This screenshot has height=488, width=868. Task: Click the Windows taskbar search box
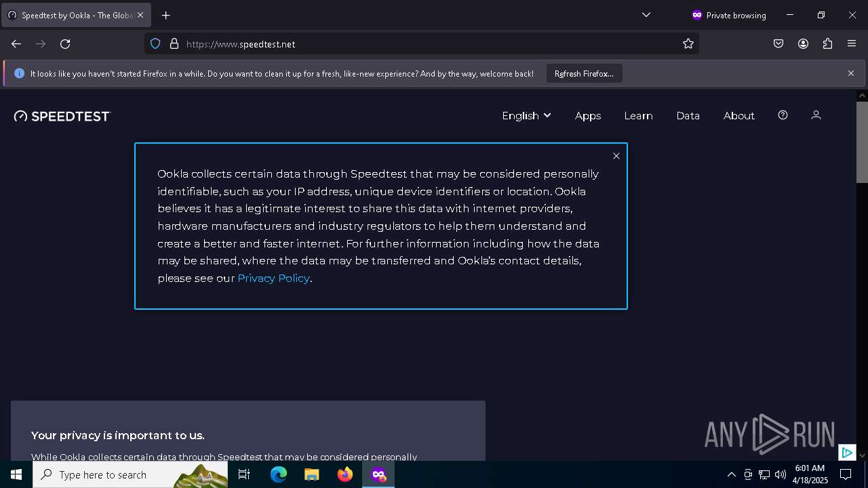point(130,474)
